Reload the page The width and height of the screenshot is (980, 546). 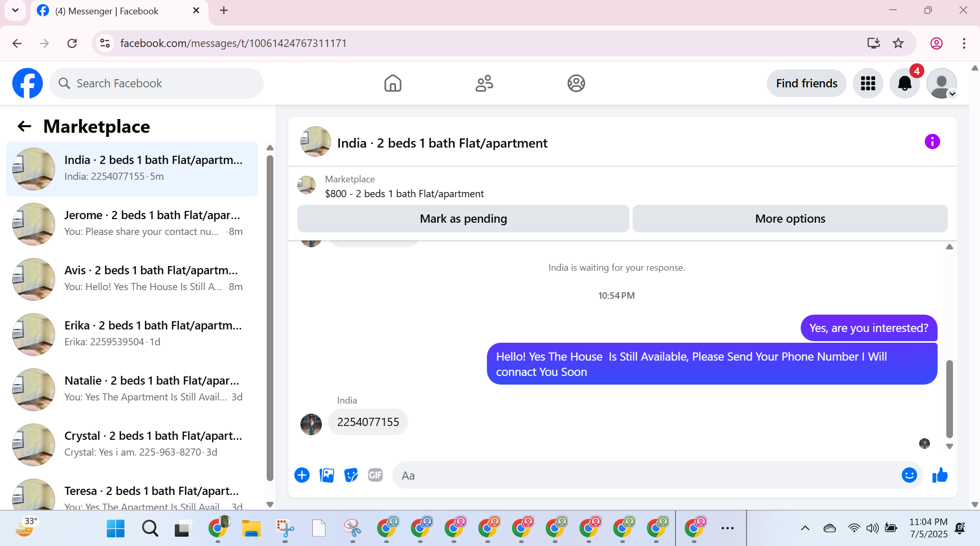pos(72,43)
